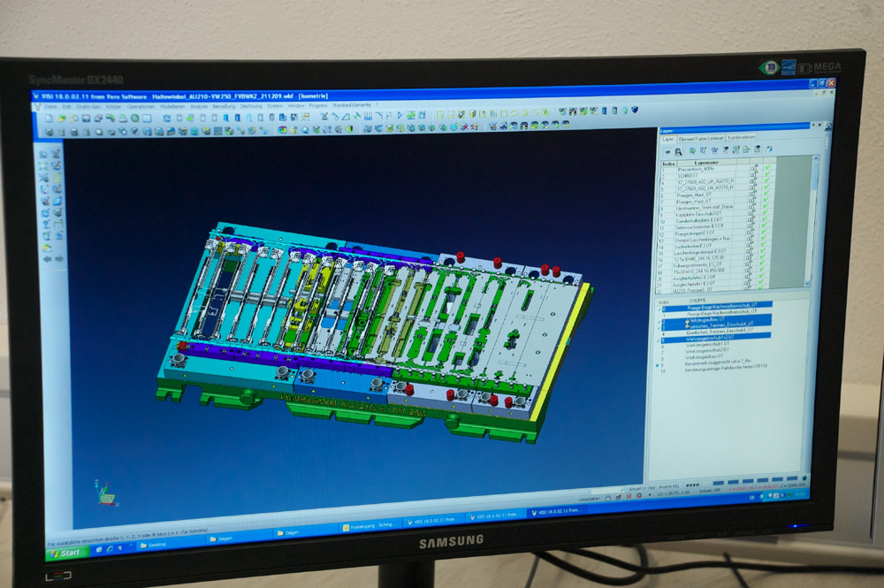Click the New file icon in toolbar
Screen dimensions: 884x588
tap(50, 117)
